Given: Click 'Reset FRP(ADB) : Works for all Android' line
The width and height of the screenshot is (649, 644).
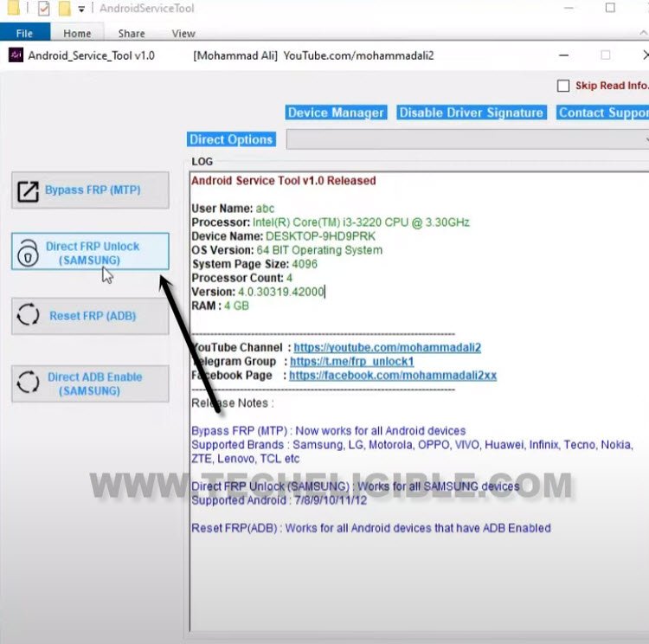Looking at the screenshot, I should coord(371,528).
